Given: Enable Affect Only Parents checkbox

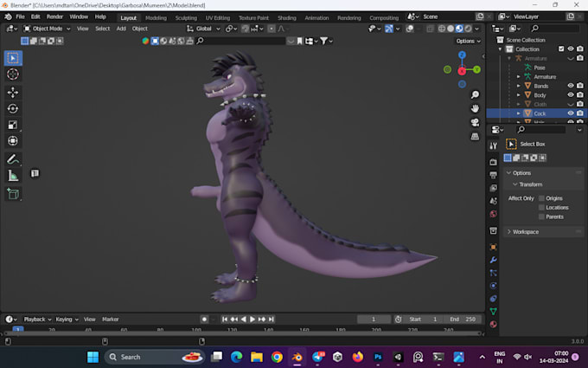Looking at the screenshot, I should 541,216.
